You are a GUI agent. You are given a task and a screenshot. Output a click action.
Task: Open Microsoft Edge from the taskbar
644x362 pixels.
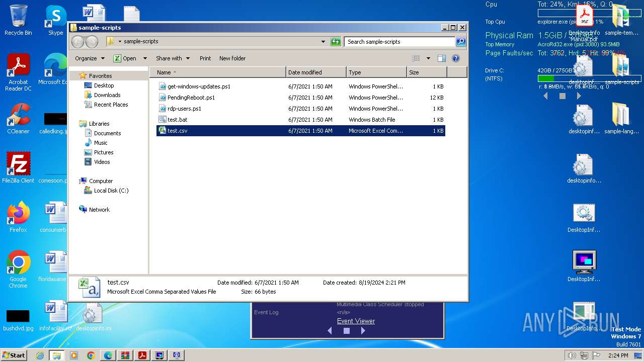[x=108, y=355]
